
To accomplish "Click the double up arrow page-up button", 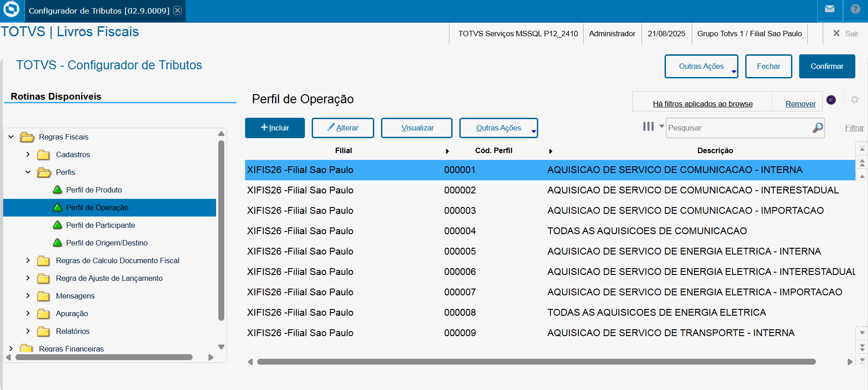I will 862,163.
